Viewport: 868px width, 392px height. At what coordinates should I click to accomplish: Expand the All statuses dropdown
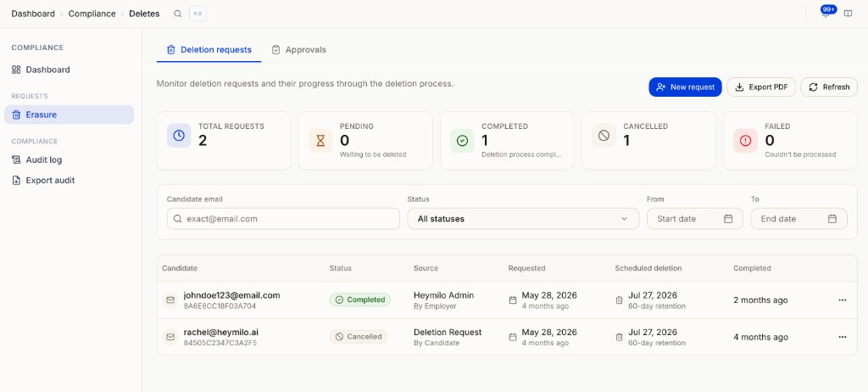[x=523, y=218]
